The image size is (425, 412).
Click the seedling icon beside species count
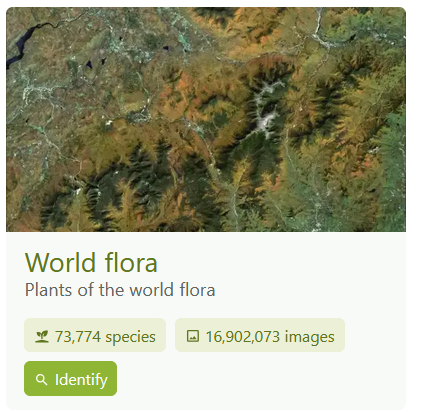(x=42, y=336)
